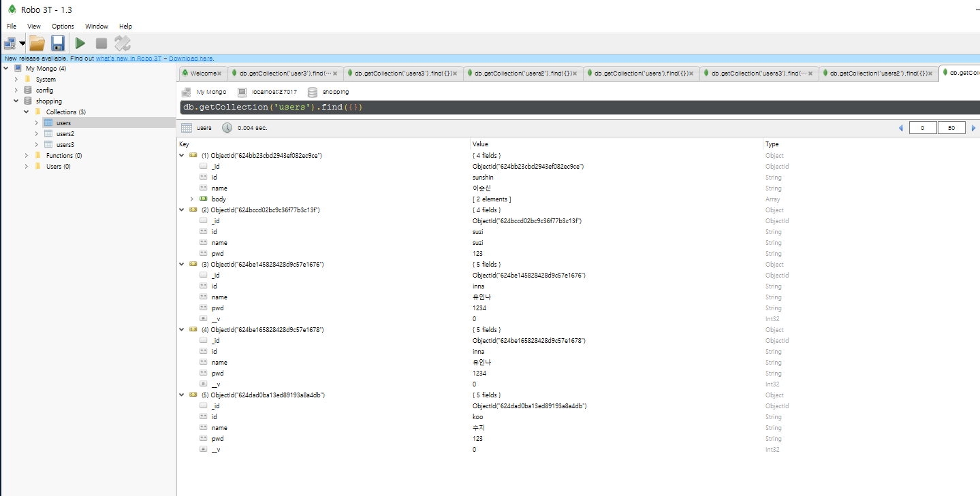Click the My Mongo computer icon in tree
The height and width of the screenshot is (496, 980).
(18, 69)
